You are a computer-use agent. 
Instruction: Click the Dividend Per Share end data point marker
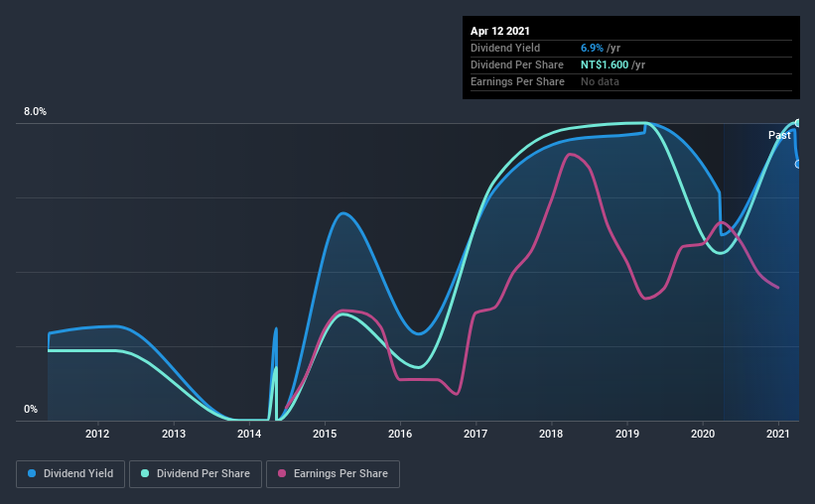pos(798,123)
